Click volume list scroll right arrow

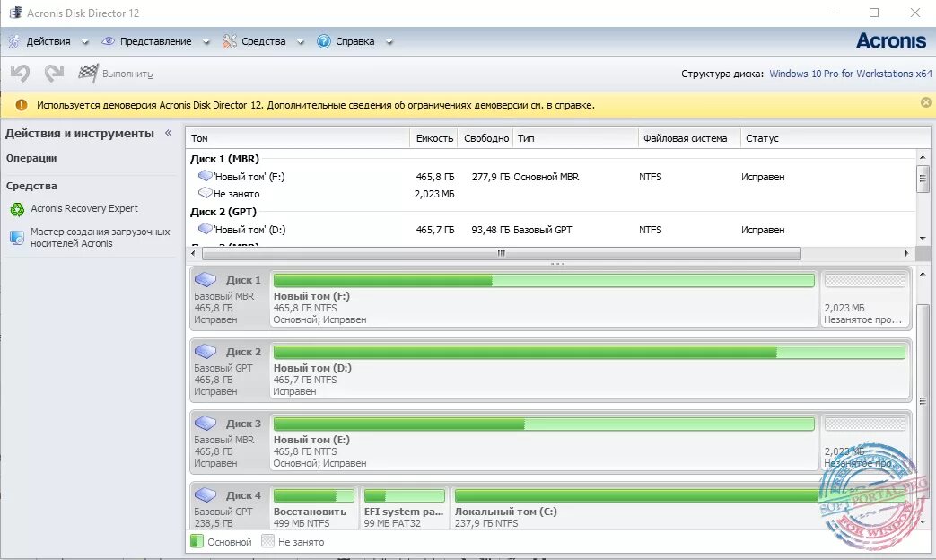[x=906, y=253]
